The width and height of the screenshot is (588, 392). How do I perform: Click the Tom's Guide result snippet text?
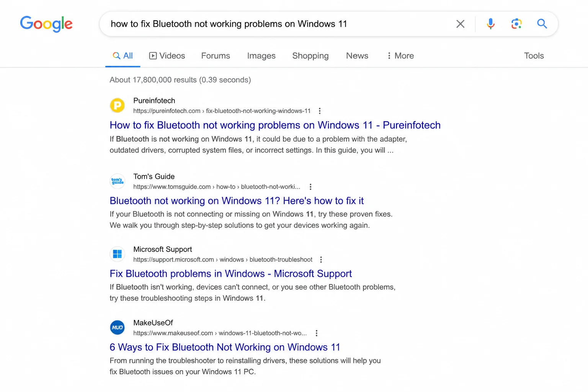click(x=251, y=220)
